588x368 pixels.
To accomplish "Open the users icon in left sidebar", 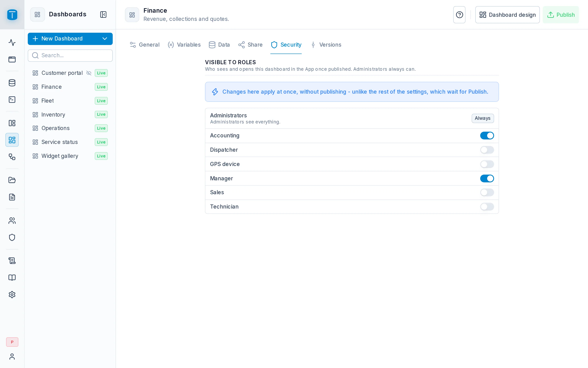I will tap(12, 221).
